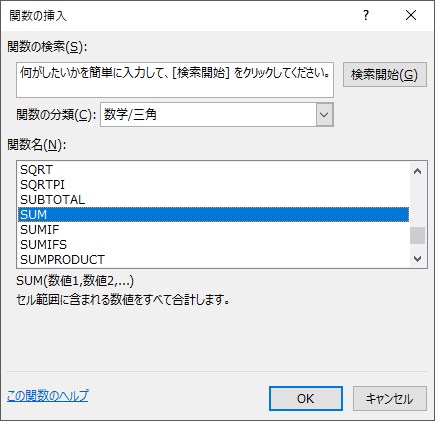Click the list scrollbar down arrow
The height and width of the screenshot is (421, 435).
coord(418,258)
